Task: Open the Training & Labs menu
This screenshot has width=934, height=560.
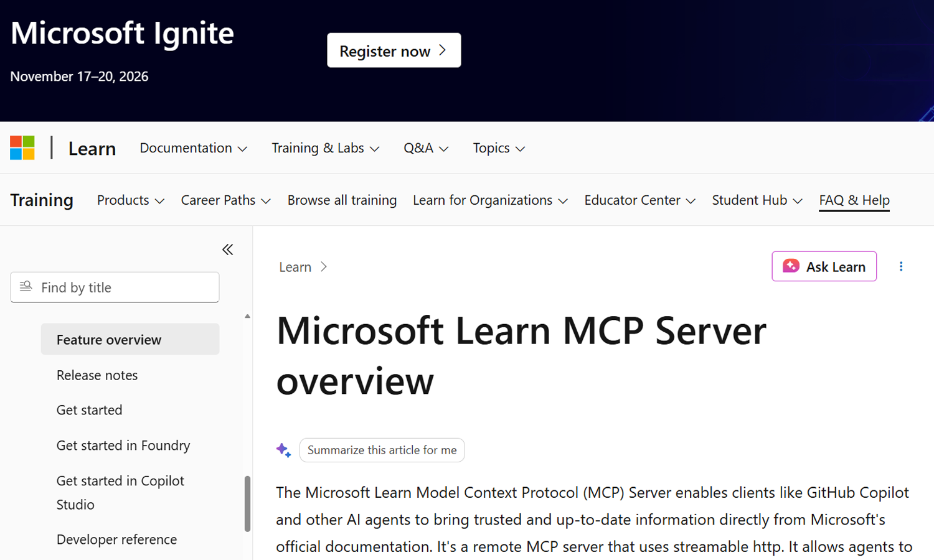Action: [x=326, y=148]
